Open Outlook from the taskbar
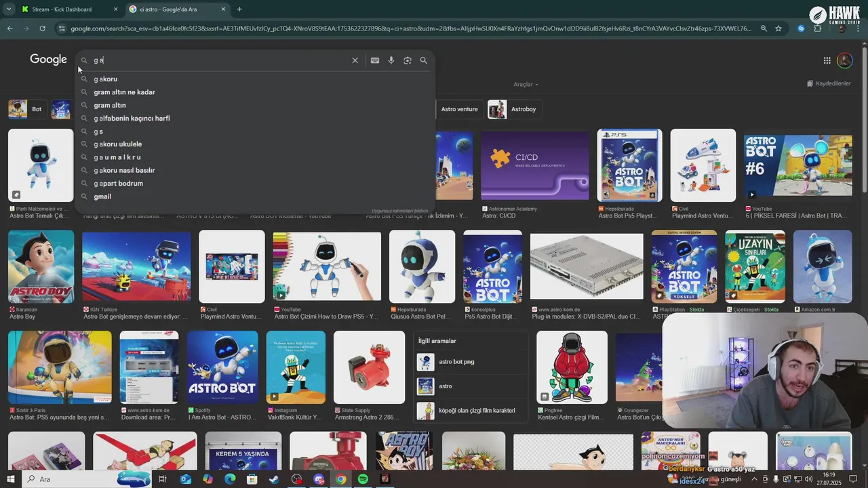This screenshot has height=488, width=868. coord(185,479)
